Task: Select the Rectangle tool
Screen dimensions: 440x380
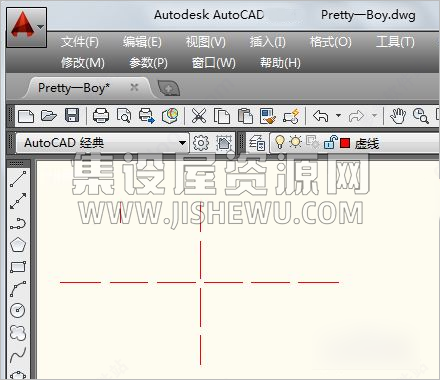Action: tap(18, 267)
